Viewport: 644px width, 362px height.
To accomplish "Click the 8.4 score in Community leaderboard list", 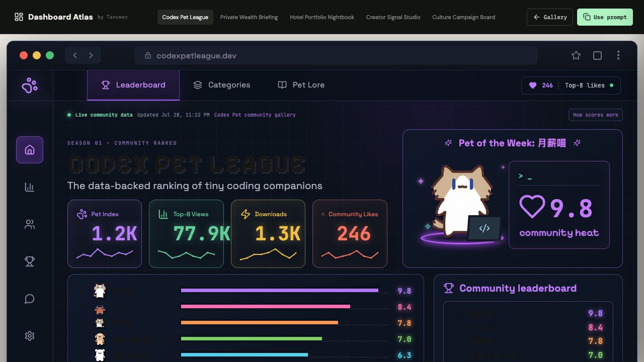I will point(595,328).
